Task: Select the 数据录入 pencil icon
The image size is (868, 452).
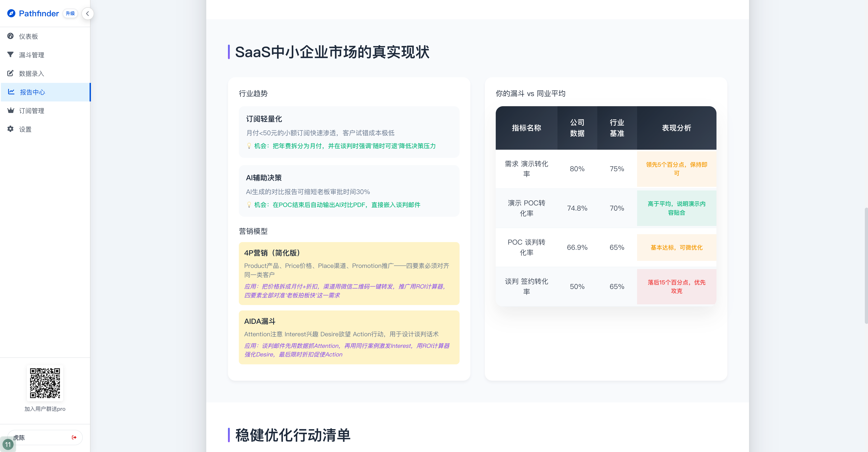Action: point(10,73)
